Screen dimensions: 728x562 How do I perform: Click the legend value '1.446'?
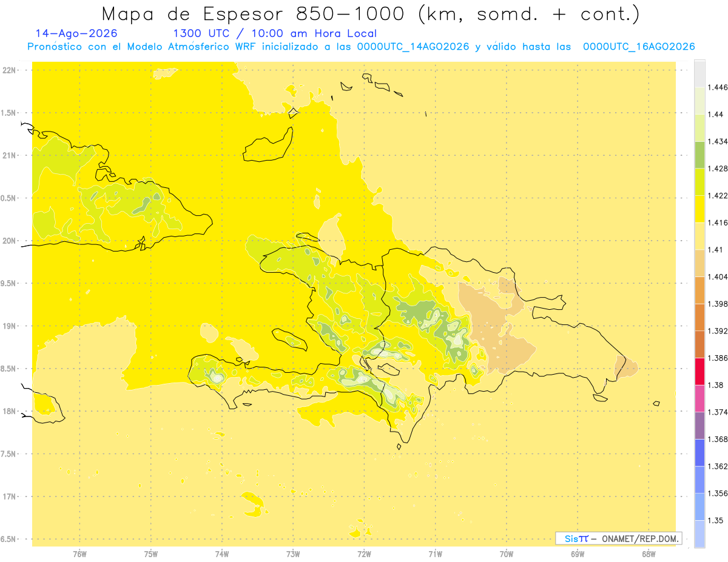[x=718, y=87]
